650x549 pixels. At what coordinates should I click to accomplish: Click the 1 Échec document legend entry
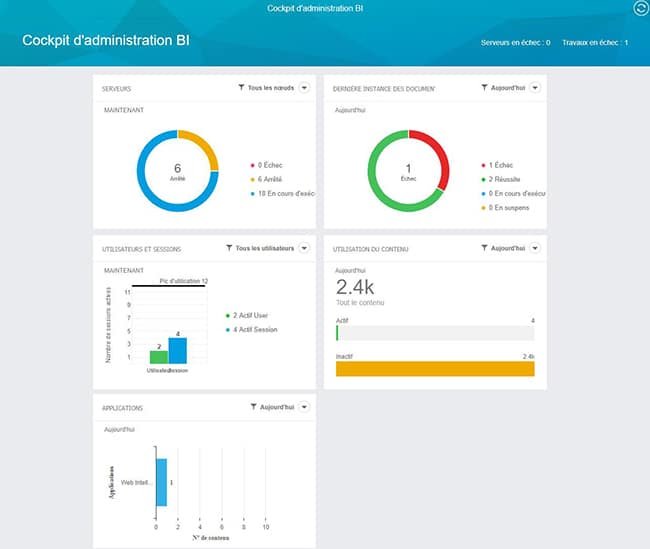pyautogui.click(x=497, y=165)
